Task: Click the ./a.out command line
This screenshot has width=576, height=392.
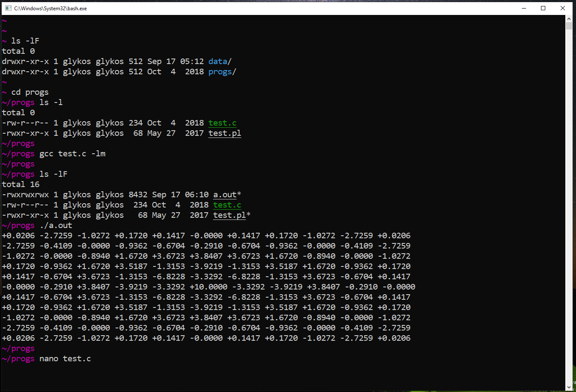Action: point(56,225)
